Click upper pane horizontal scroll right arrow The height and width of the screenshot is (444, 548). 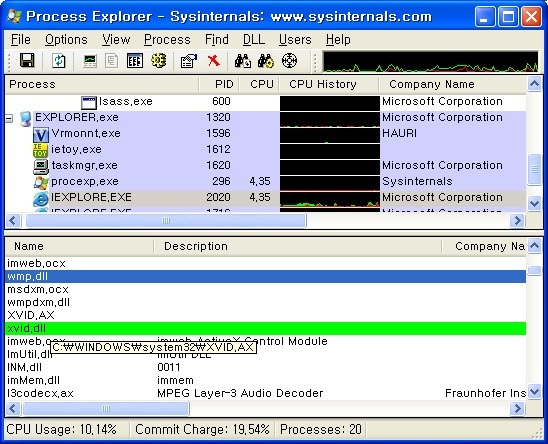pos(518,221)
